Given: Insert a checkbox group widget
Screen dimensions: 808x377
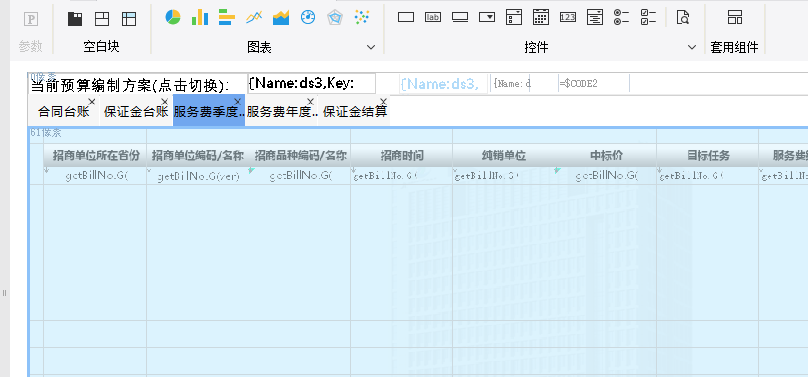Looking at the screenshot, I should point(648,17).
